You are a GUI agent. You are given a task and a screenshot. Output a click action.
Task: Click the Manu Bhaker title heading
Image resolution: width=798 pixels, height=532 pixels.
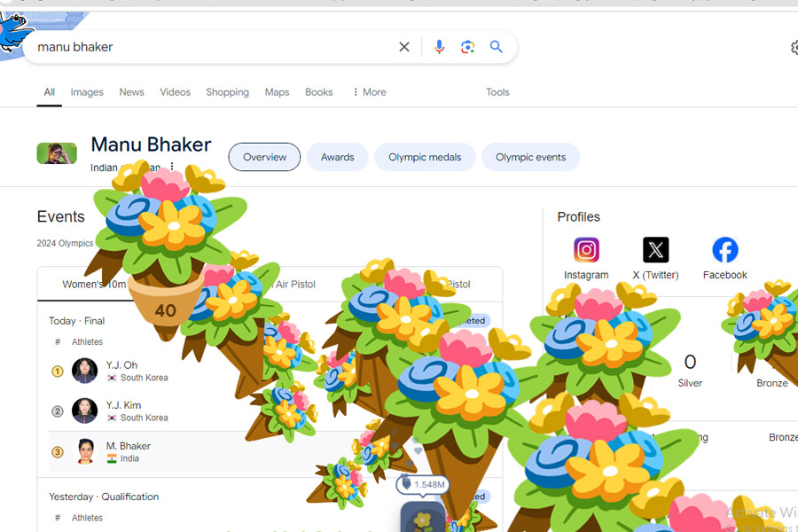[151, 145]
